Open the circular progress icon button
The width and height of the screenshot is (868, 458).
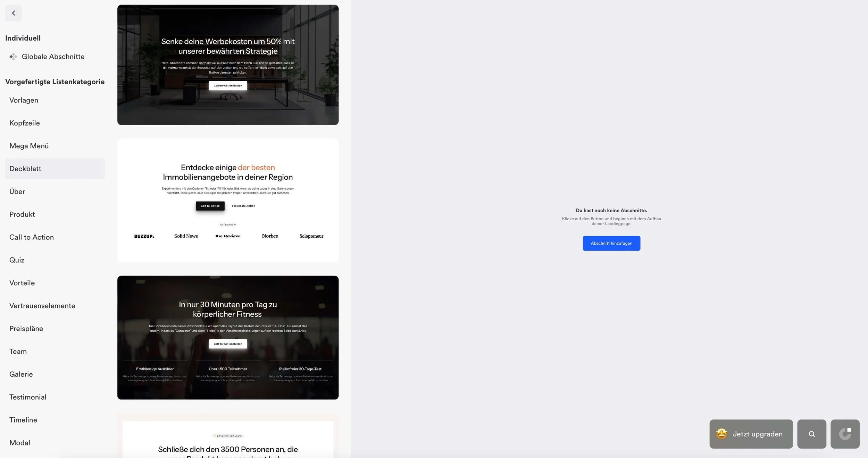pyautogui.click(x=845, y=434)
